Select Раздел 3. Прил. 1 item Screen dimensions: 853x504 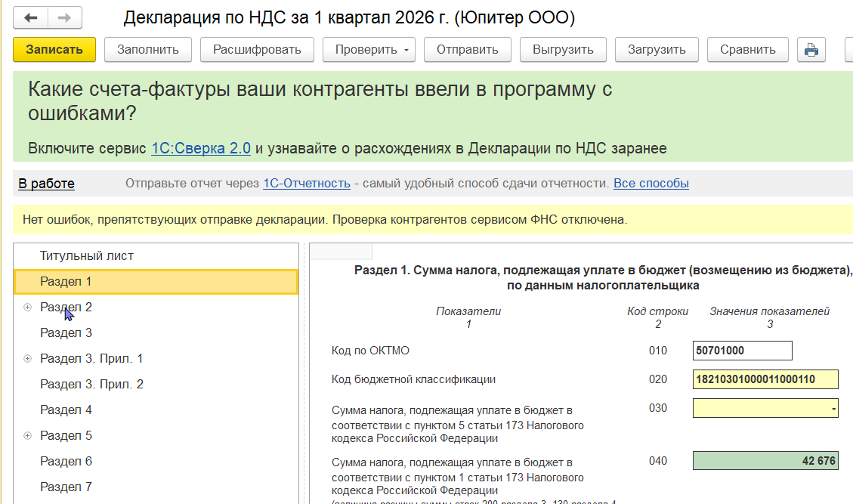[91, 359]
